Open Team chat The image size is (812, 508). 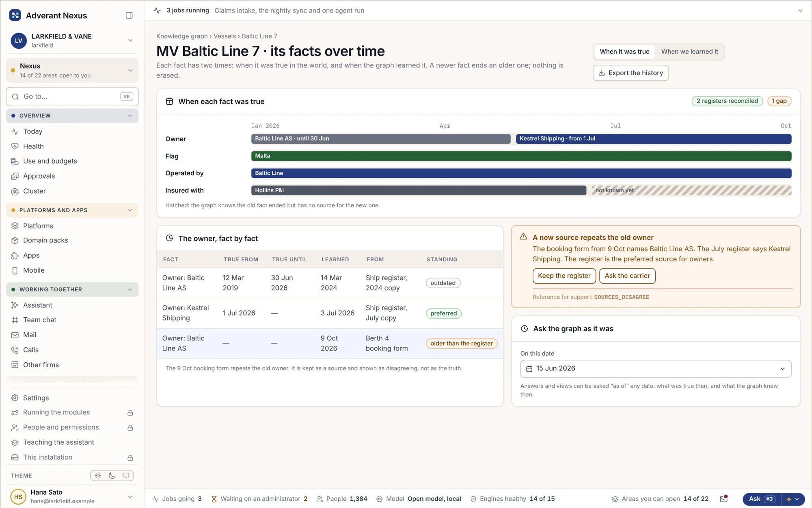coord(72,320)
